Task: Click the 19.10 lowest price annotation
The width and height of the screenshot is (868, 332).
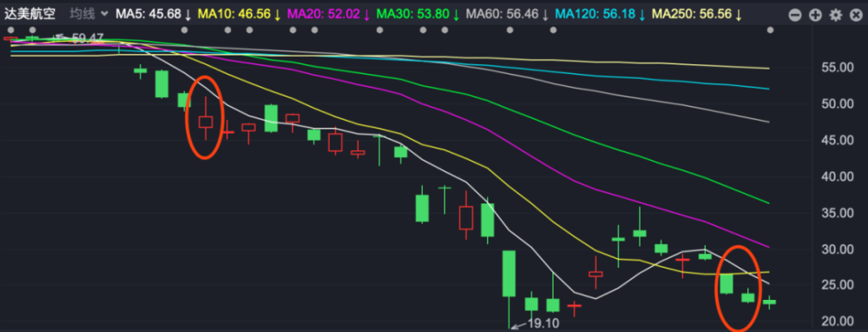Action: coord(543,323)
